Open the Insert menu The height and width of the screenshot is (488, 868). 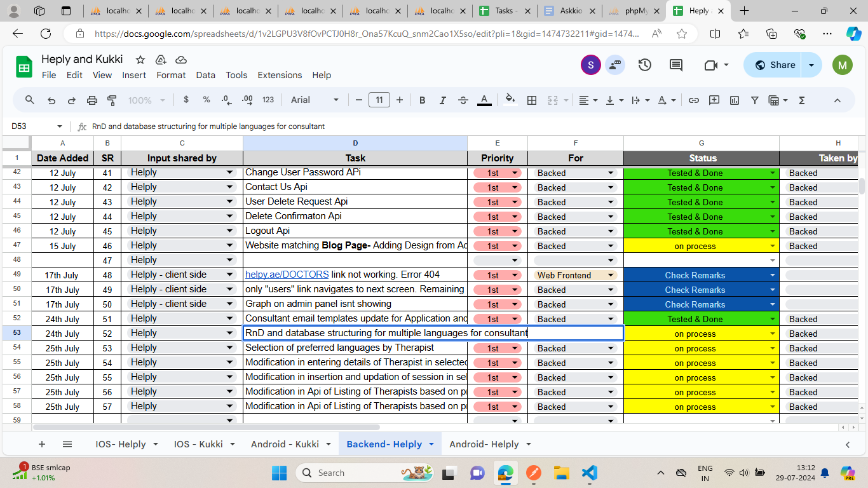click(x=134, y=75)
